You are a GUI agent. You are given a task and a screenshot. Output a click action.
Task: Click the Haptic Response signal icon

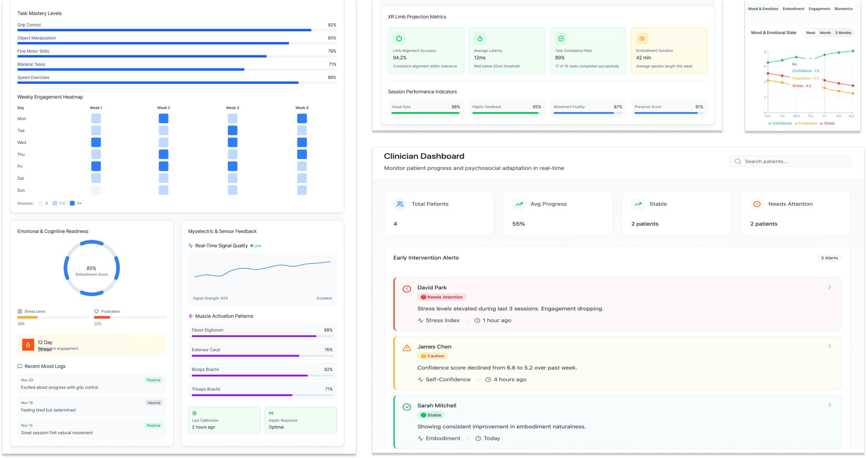271,413
